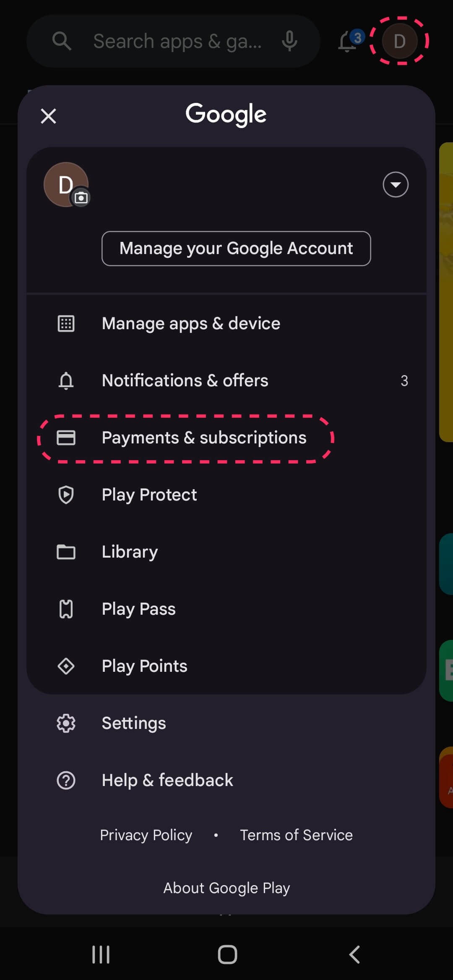Tap About Google Play
This screenshot has height=980, width=453.
click(x=226, y=888)
